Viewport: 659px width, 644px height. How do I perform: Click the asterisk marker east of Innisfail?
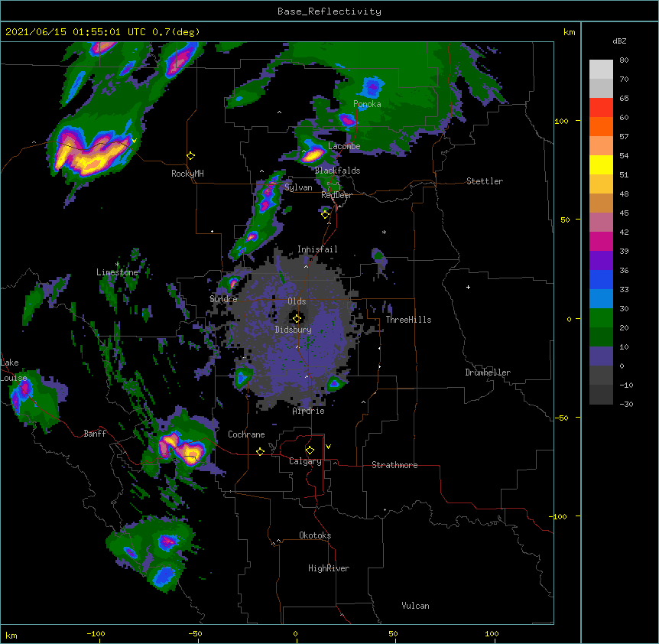coord(384,232)
